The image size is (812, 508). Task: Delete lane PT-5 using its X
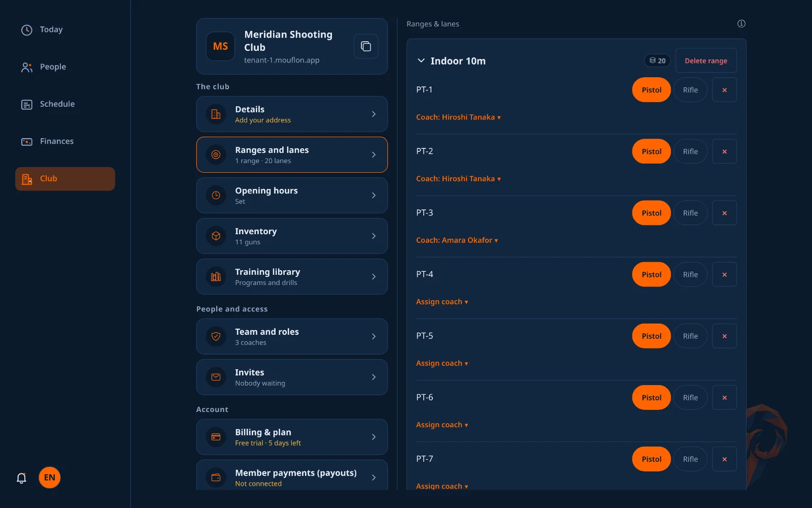pos(724,336)
